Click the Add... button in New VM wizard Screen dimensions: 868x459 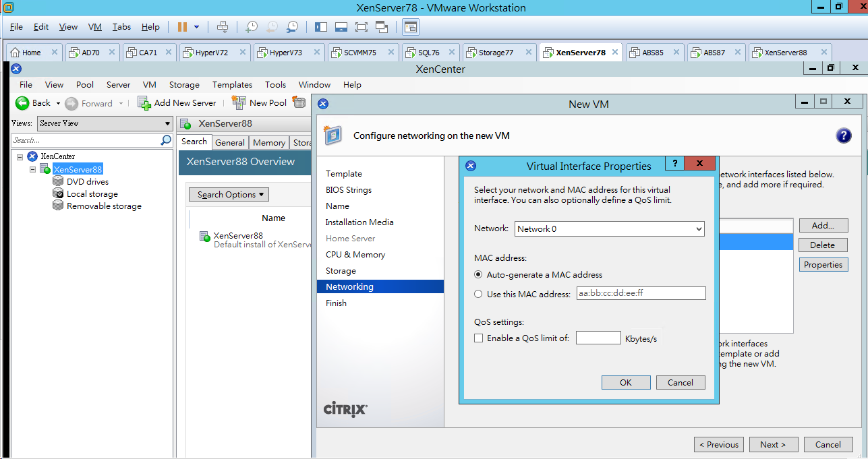coord(823,226)
